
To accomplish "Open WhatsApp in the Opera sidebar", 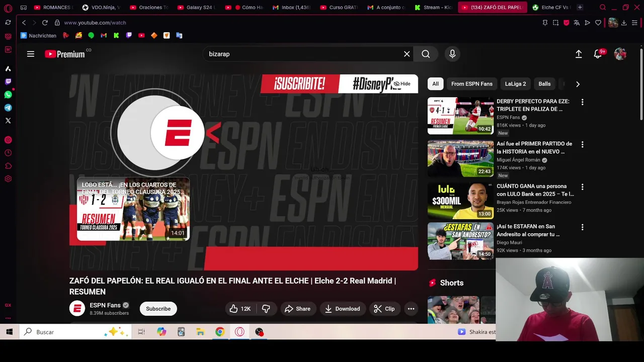I will pyautogui.click(x=8, y=95).
